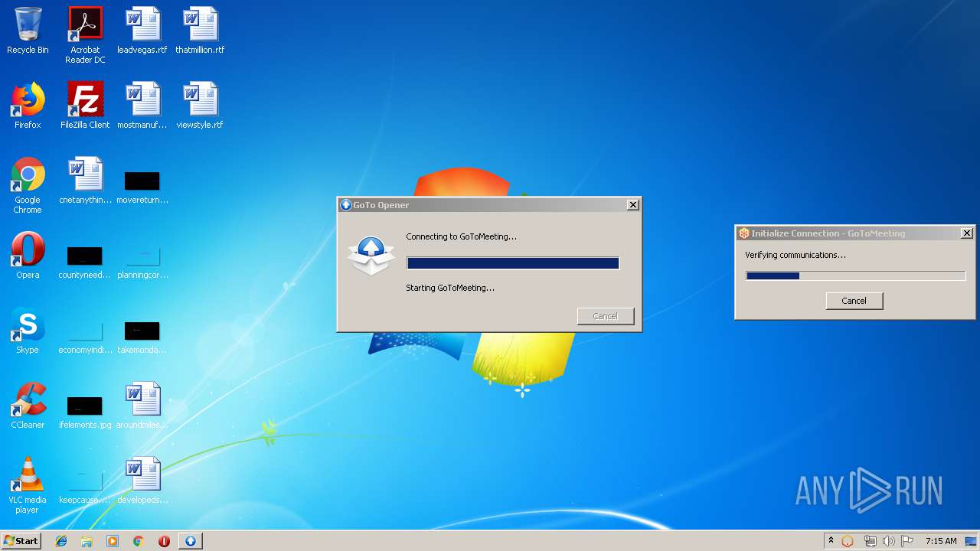Click the Verifying communications progress bar
Screen dimensions: 980x551
pyautogui.click(x=856, y=275)
